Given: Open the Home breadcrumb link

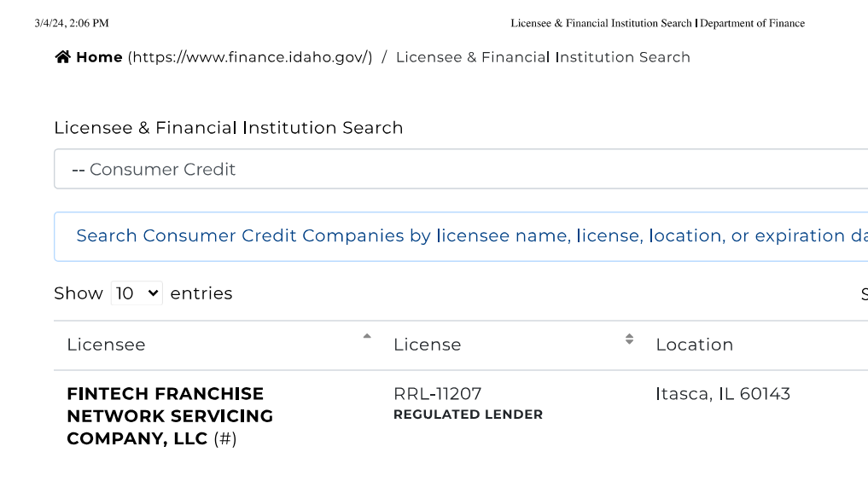Looking at the screenshot, I should pos(99,57).
